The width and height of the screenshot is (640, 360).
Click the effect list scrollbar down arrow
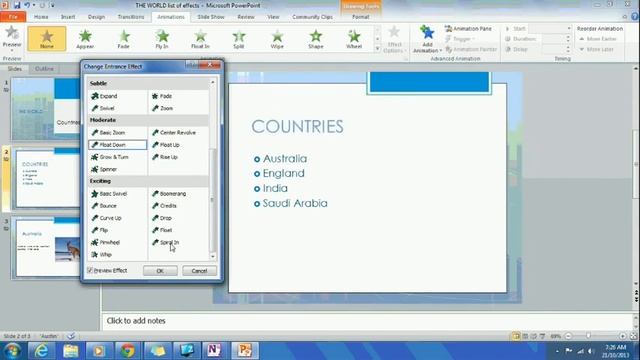tap(213, 256)
